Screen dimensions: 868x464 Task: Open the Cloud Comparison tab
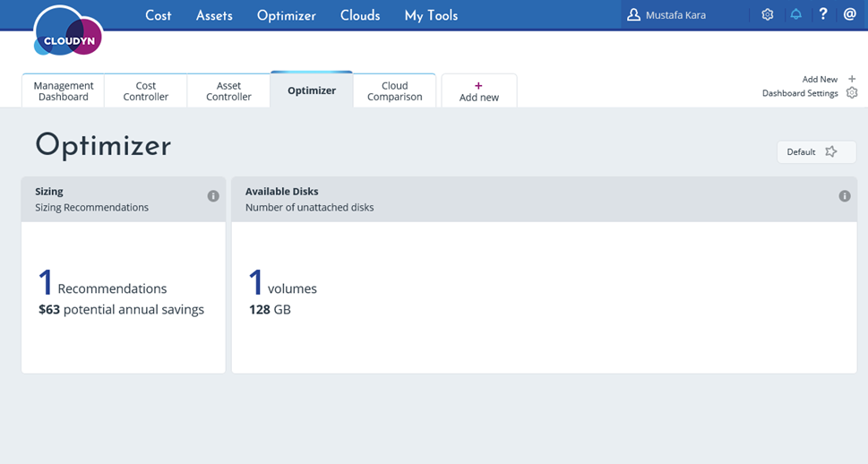click(x=394, y=91)
